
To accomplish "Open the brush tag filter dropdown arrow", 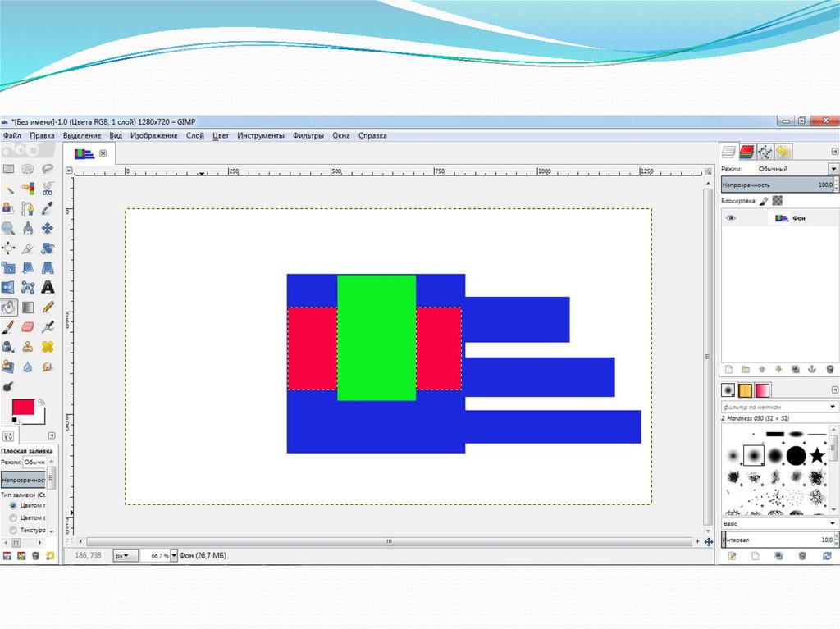I will (833, 407).
